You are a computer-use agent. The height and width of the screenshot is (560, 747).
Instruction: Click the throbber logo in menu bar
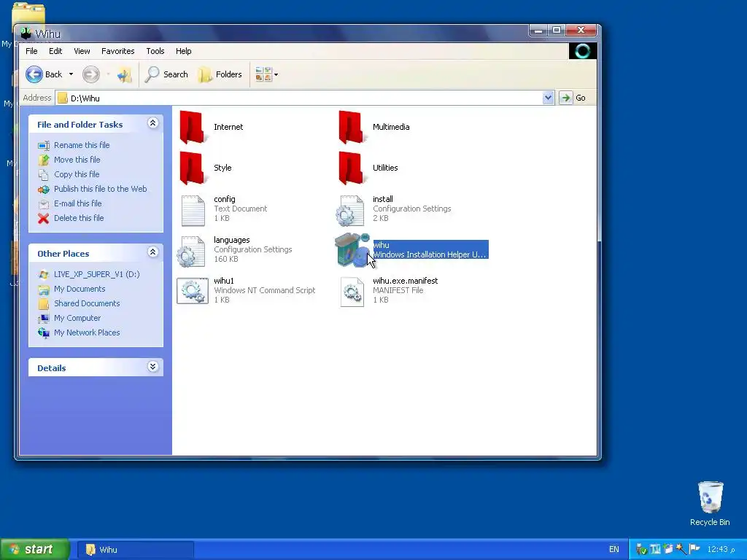pos(583,51)
